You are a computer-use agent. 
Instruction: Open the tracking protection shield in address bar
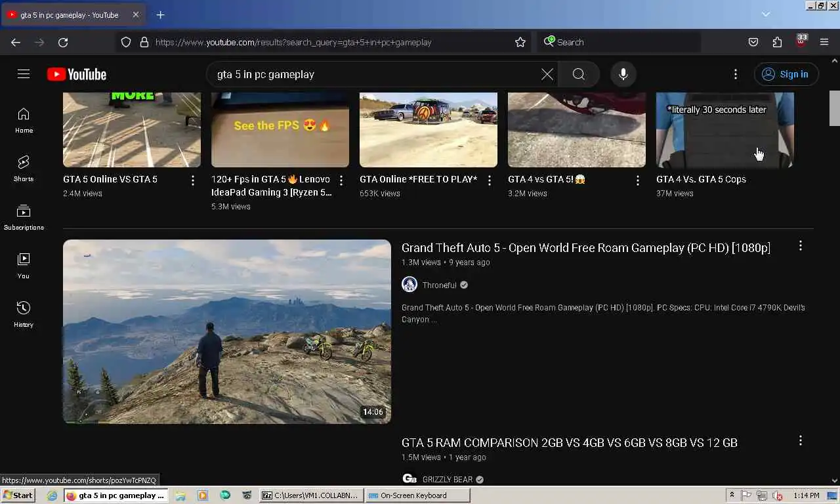(126, 42)
